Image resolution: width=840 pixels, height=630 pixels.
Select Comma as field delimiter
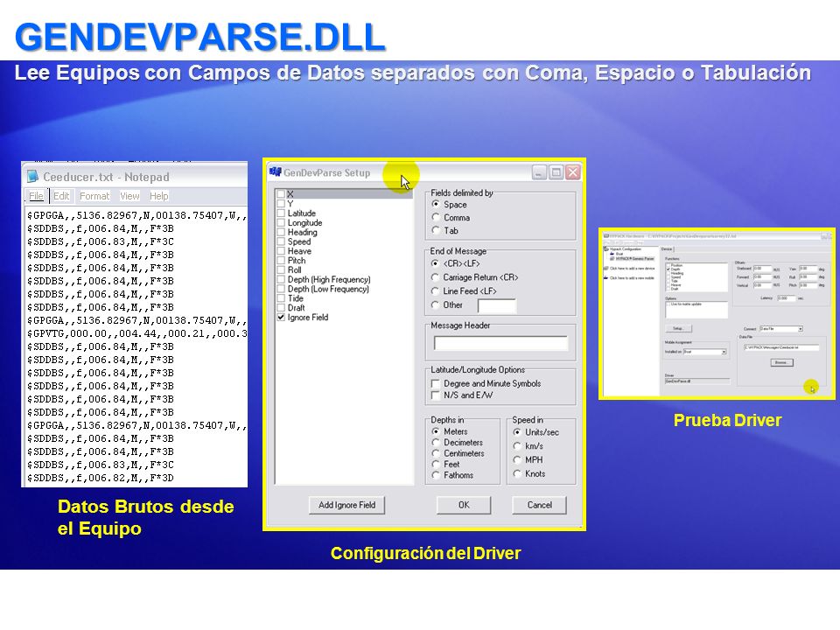(436, 217)
